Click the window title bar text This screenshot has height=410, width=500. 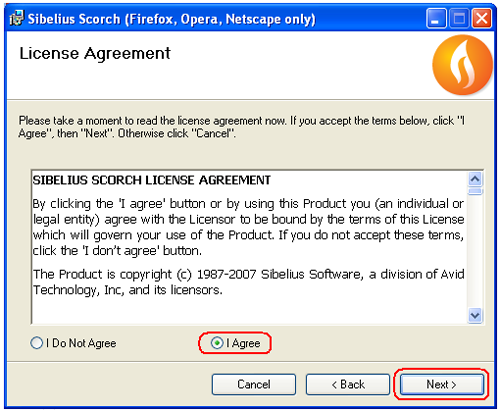(171, 19)
